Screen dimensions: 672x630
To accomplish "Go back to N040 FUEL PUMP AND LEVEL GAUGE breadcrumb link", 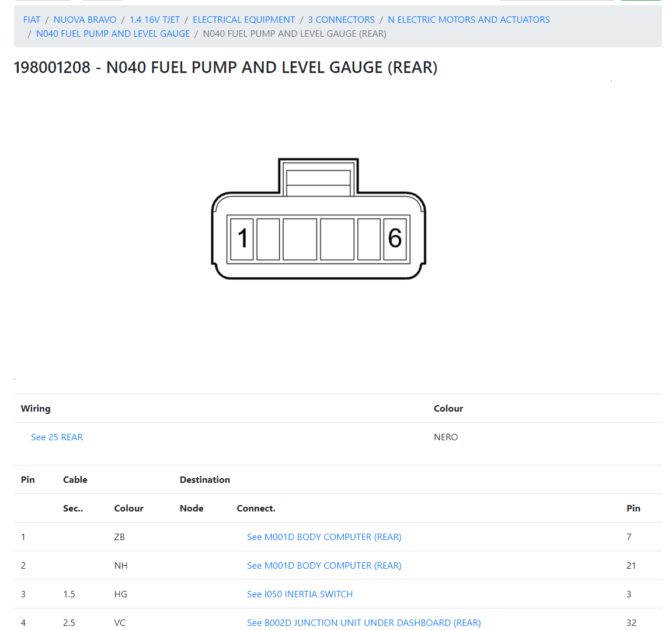I will (x=113, y=34).
